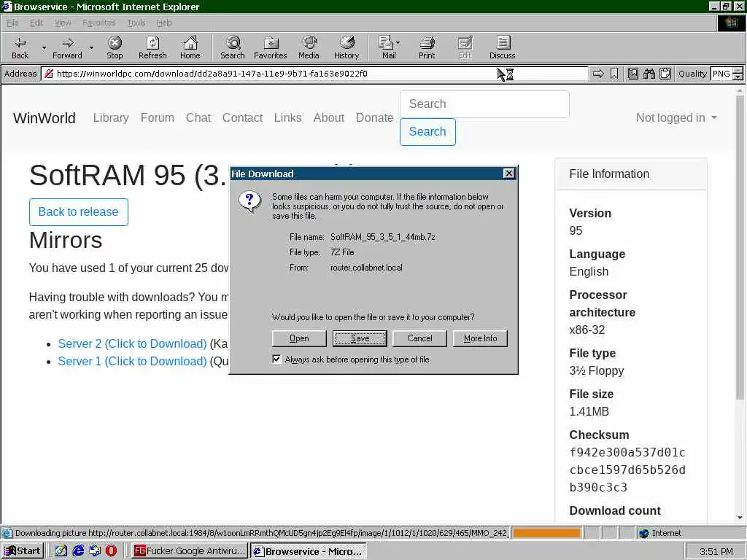
Task: Click the clipboard icon in Browservice toolbar
Action: tap(665, 74)
